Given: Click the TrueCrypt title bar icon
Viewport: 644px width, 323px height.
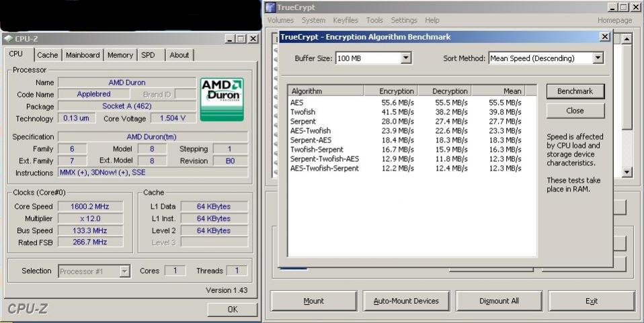Looking at the screenshot, I should 270,7.
